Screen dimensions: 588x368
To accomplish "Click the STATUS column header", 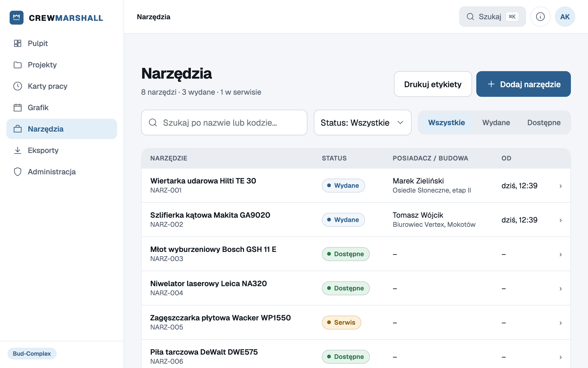I will click(334, 158).
